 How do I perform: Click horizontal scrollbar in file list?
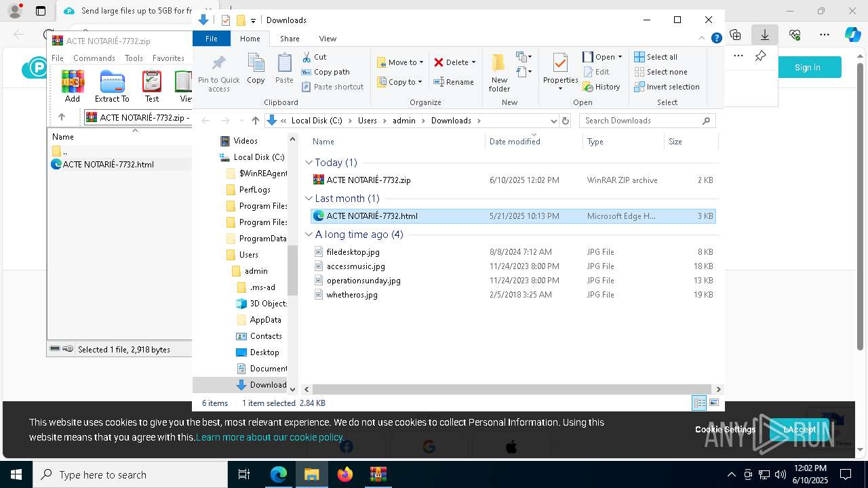pos(511,389)
